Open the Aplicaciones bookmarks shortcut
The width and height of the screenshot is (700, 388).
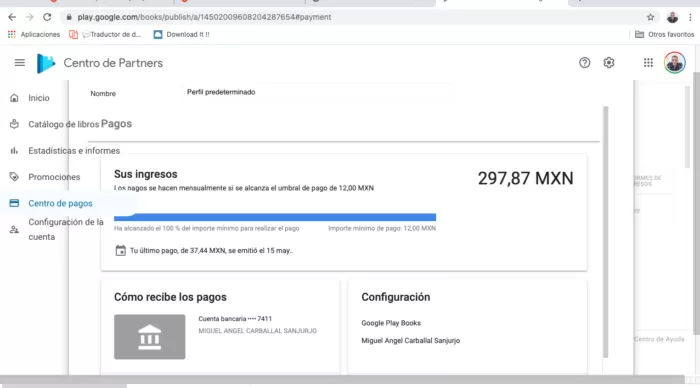34,34
